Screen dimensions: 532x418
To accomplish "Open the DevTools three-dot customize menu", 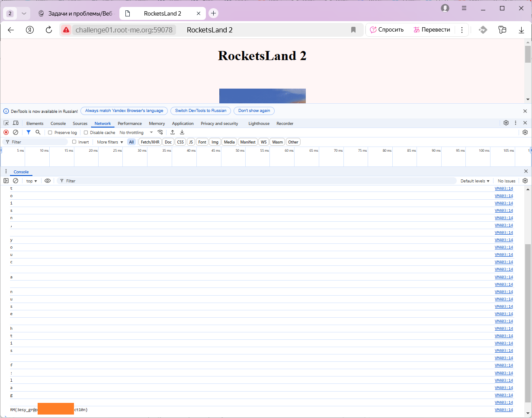I will [516, 123].
